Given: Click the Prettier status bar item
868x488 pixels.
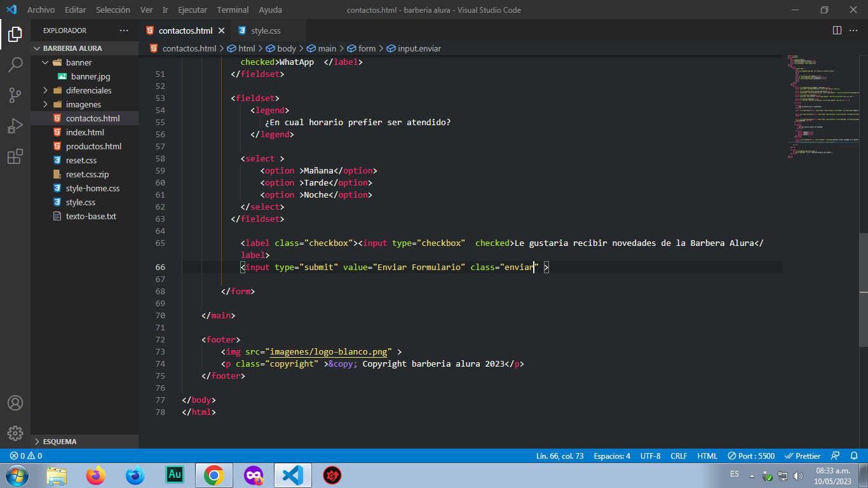Looking at the screenshot, I should click(803, 456).
